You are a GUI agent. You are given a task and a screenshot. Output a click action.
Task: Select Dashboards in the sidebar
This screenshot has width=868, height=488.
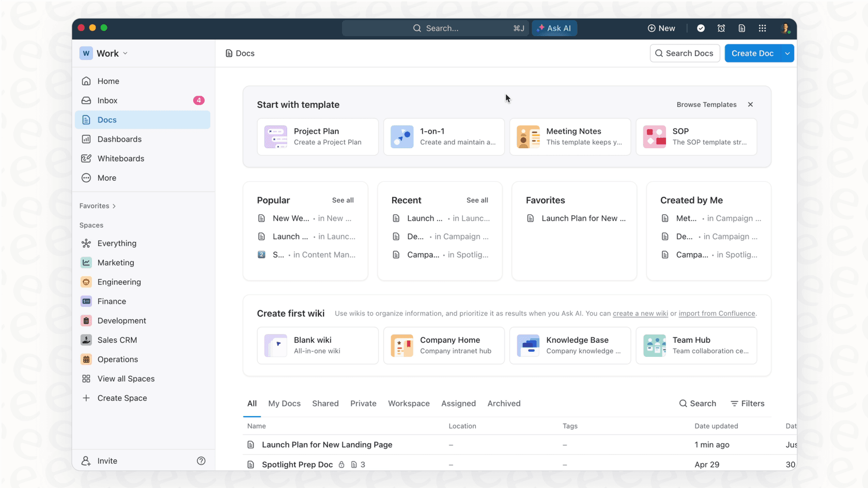119,139
